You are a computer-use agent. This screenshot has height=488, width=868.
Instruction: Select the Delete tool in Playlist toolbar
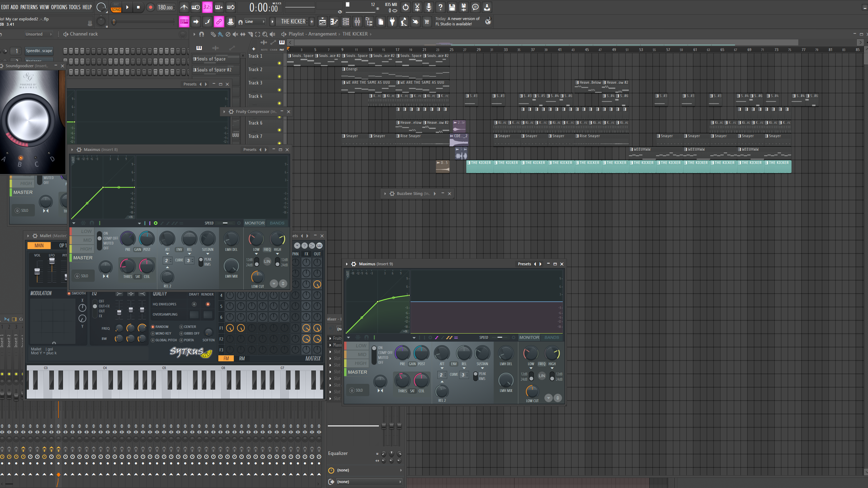(228, 34)
